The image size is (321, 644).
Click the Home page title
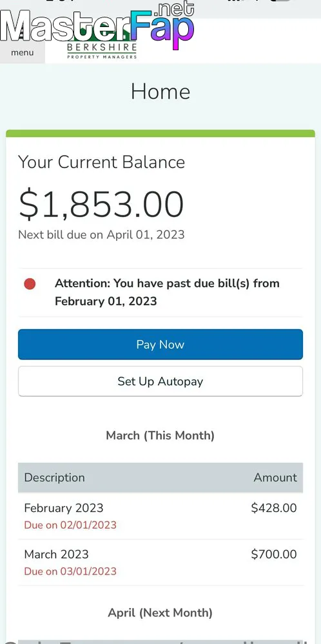point(160,91)
